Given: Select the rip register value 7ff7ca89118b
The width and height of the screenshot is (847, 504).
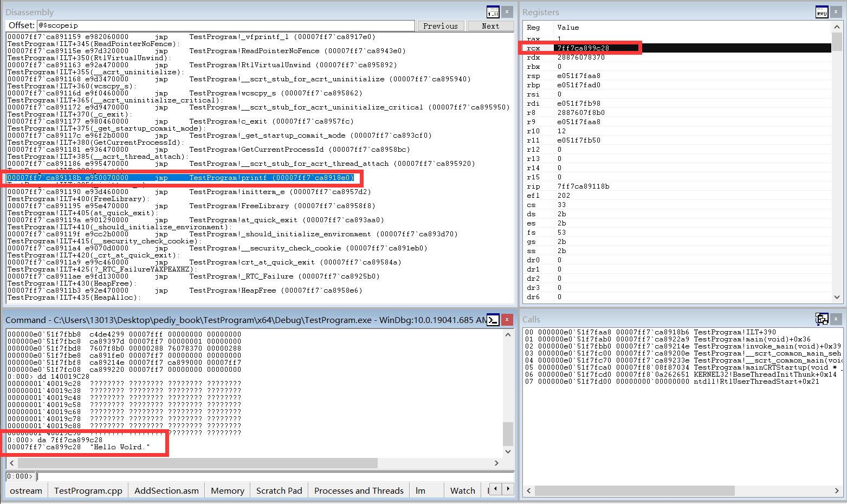Looking at the screenshot, I should click(x=583, y=186).
